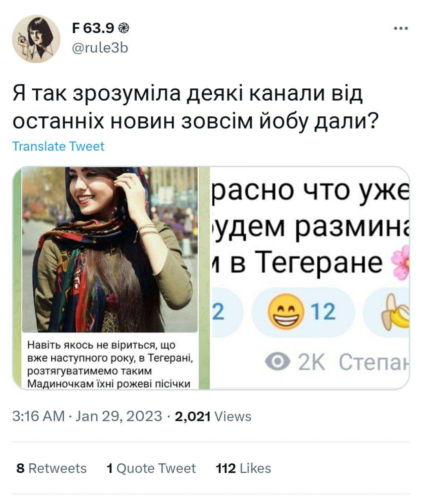Click the grinning emoji reaction with 12
The height and width of the screenshot is (504, 426).
pyautogui.click(x=303, y=312)
